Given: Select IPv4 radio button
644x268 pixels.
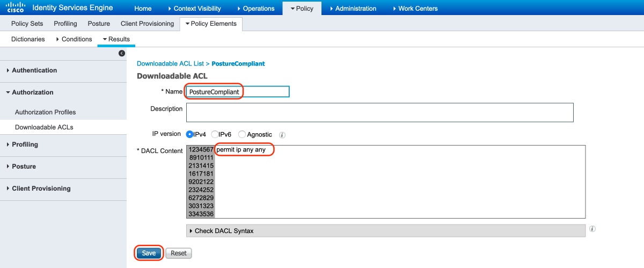Looking at the screenshot, I should click(190, 134).
